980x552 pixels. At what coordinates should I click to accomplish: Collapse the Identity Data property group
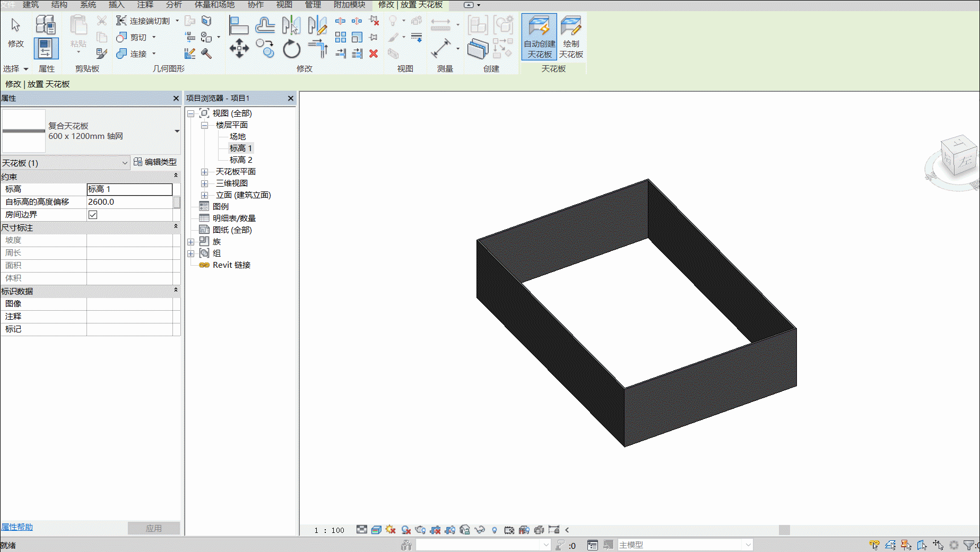(x=176, y=291)
